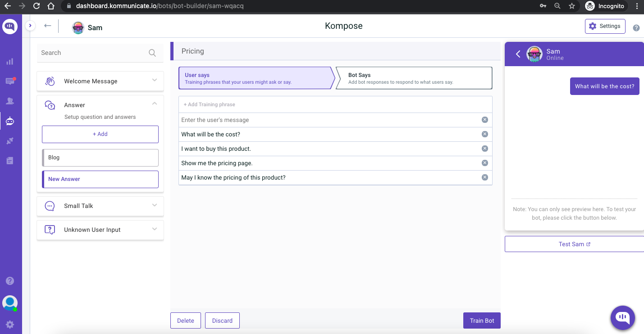Viewport: 644px width, 334px height.
Task: Open the Test Sam preview link
Action: 574,244
